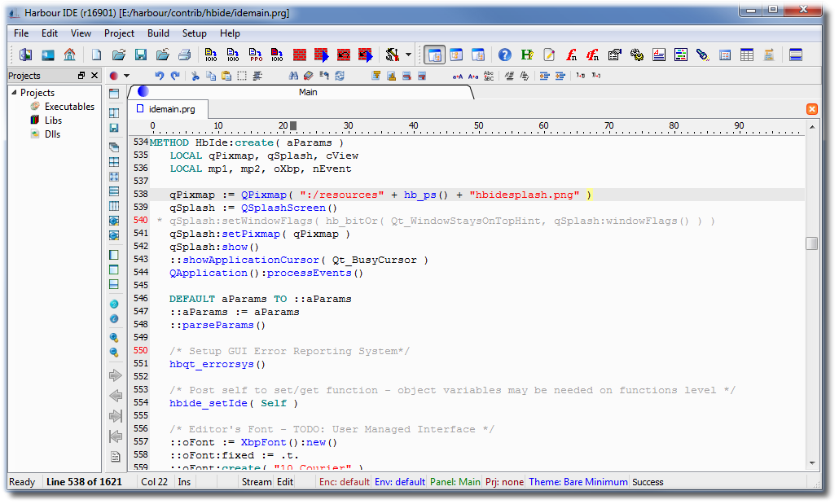This screenshot has width=839, height=504.
Task: Click the green Harbour help 'H' icon
Action: (x=527, y=55)
